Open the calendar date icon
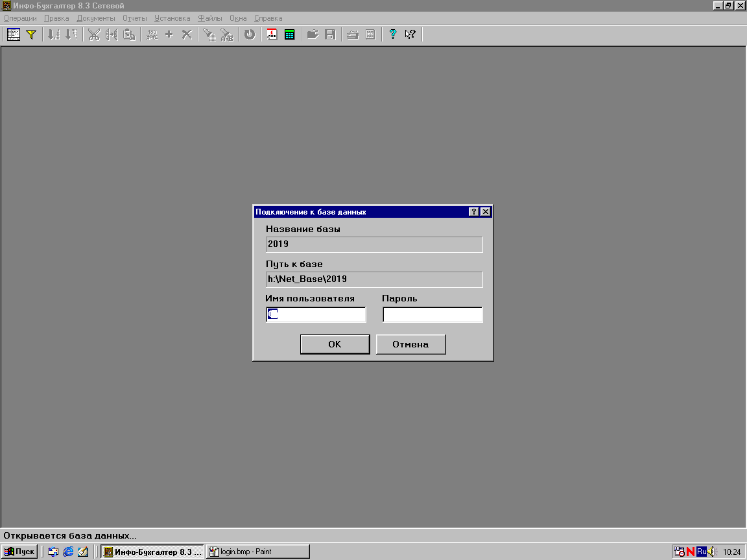This screenshot has height=560, width=747. point(272,35)
